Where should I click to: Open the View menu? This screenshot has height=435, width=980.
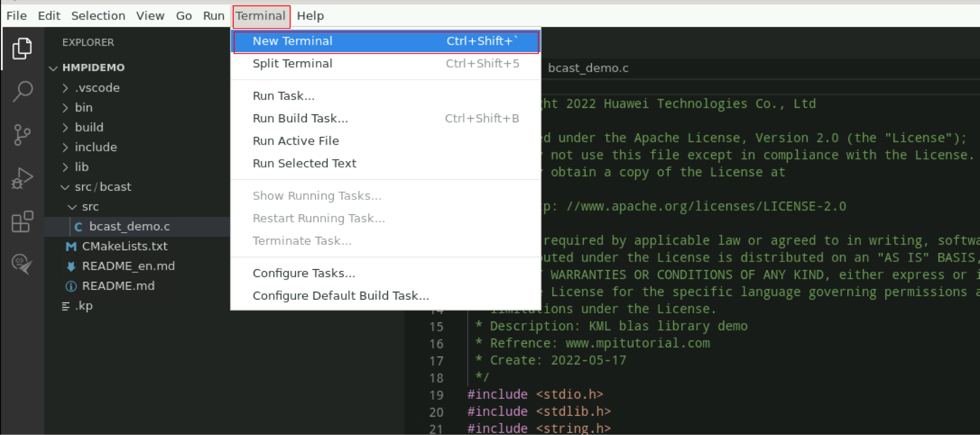(x=150, y=16)
